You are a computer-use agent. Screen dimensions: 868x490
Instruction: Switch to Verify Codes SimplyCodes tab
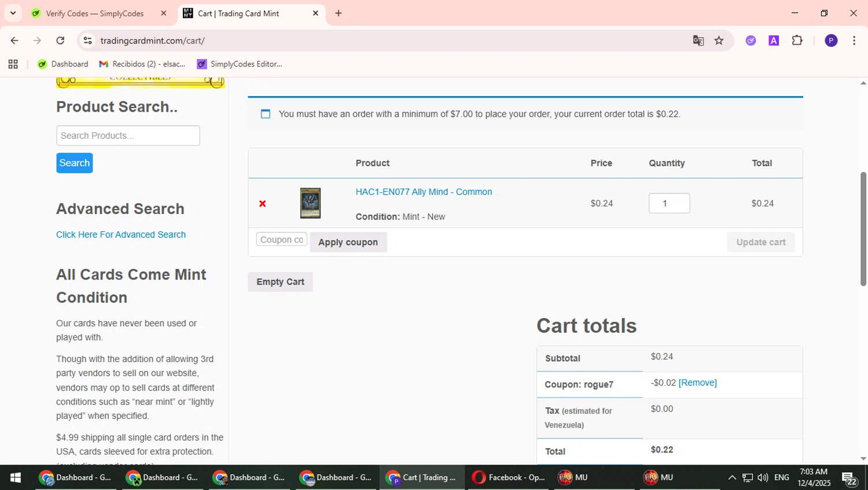[94, 13]
